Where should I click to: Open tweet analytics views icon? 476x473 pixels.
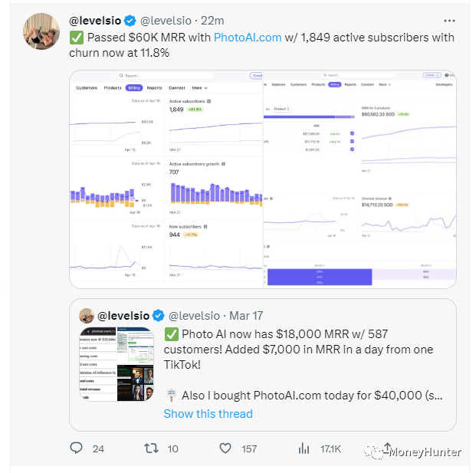click(x=304, y=448)
